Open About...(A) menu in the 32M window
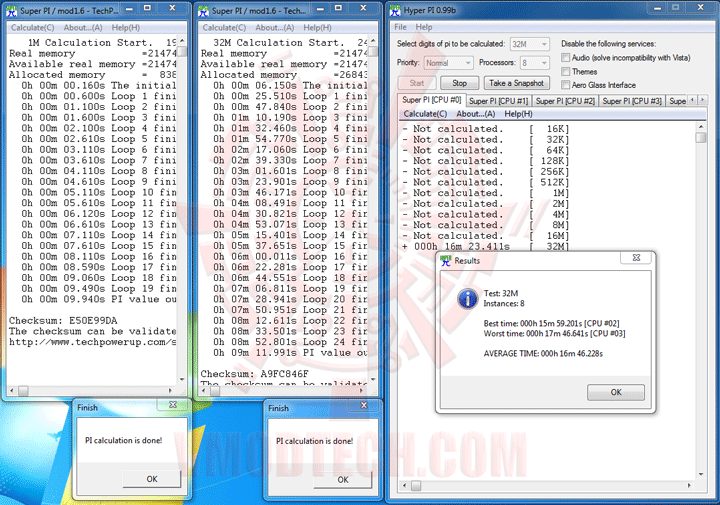720x505 pixels. click(275, 28)
